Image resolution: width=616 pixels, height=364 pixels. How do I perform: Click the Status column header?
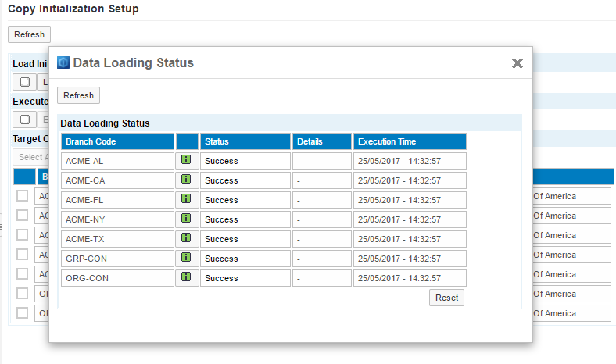tap(245, 141)
